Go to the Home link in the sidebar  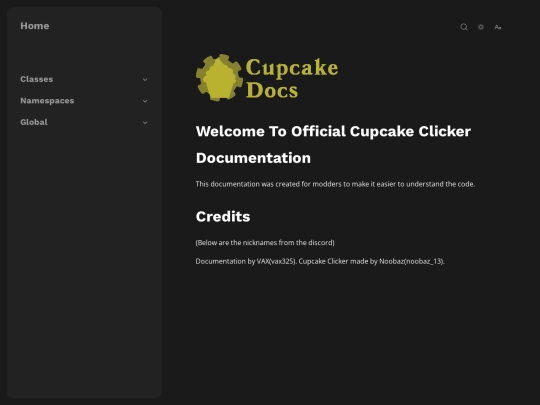pyautogui.click(x=35, y=26)
